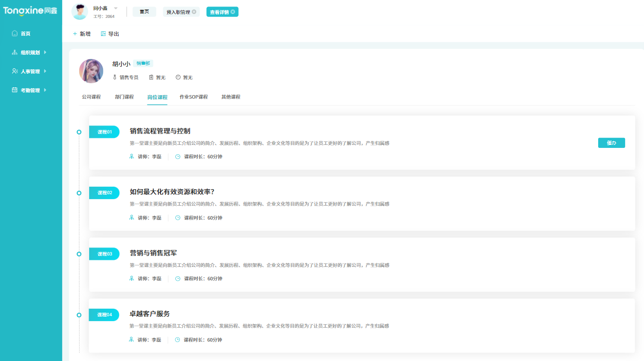Click the plus icon beside 新增

[x=75, y=34]
